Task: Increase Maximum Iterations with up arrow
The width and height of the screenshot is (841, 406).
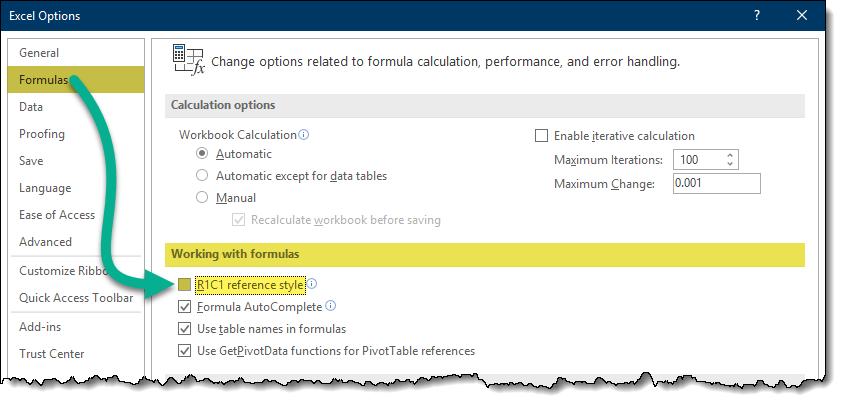Action: pos(731,155)
